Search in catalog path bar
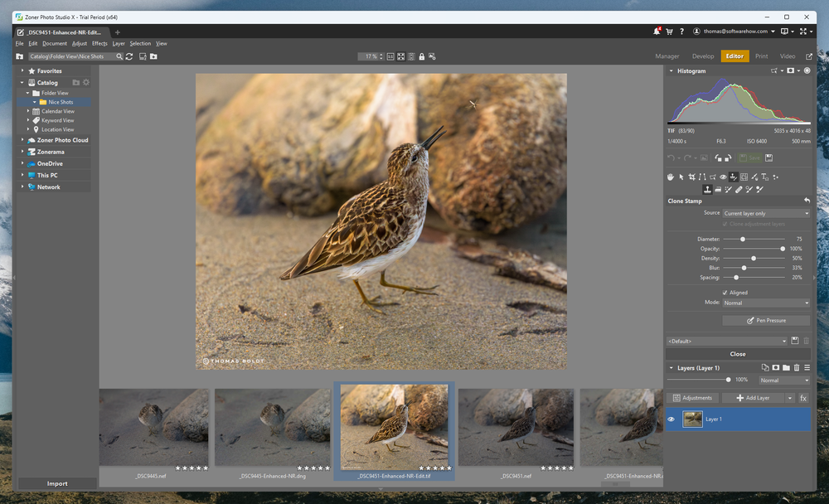 tap(119, 56)
